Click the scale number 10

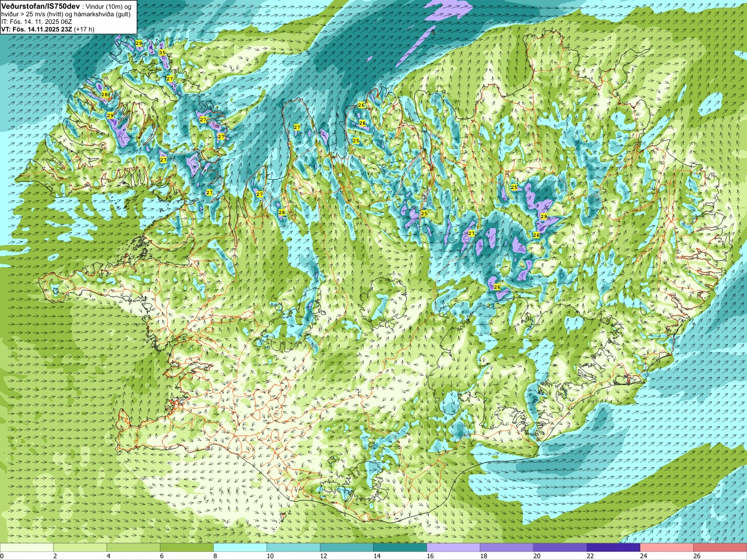click(x=270, y=556)
